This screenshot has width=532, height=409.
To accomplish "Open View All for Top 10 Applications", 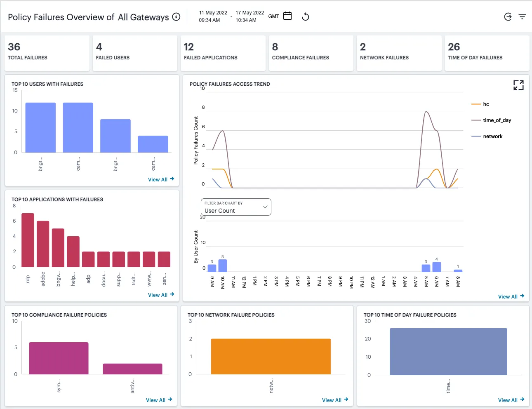I will [161, 295].
